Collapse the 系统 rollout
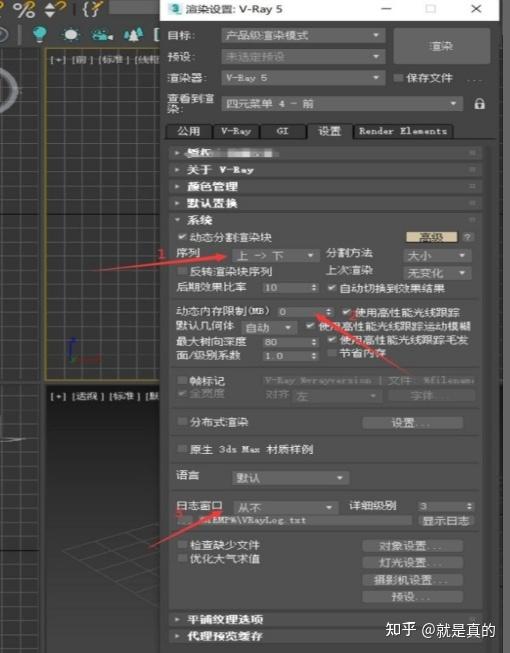Image resolution: width=510 pixels, height=653 pixels. (326, 219)
